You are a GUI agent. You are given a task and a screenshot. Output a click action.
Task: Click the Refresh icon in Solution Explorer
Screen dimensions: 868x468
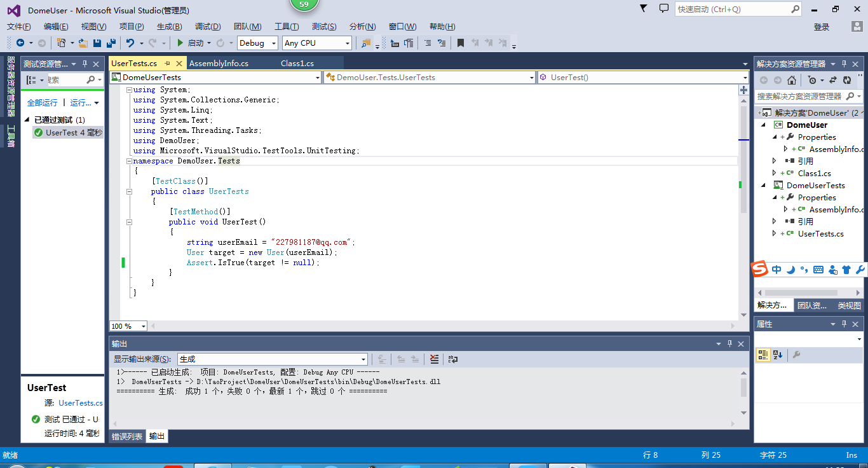[x=847, y=80]
